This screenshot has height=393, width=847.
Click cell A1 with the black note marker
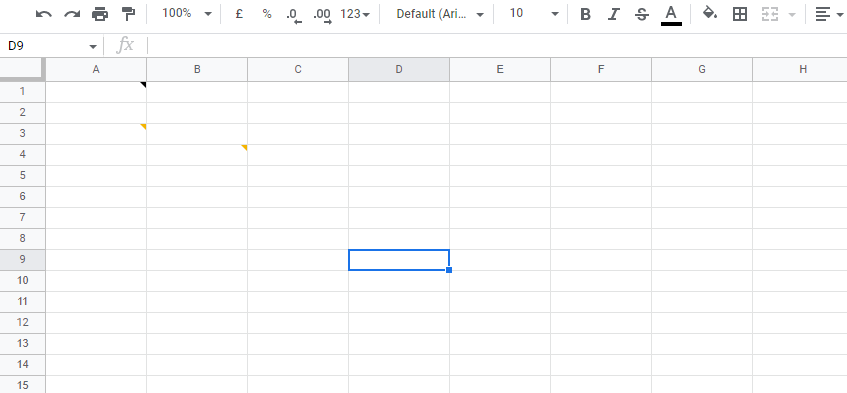coord(96,92)
